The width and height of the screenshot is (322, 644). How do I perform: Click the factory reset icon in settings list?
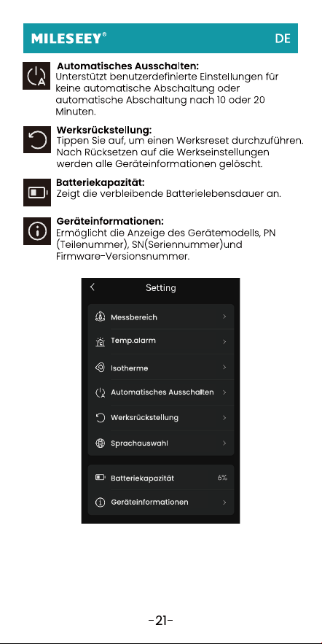point(100,418)
